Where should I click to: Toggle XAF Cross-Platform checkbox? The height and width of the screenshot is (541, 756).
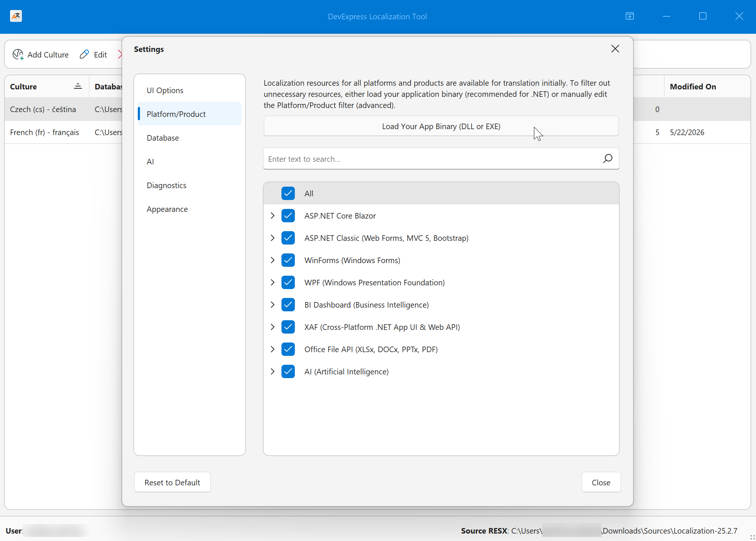pyautogui.click(x=288, y=327)
